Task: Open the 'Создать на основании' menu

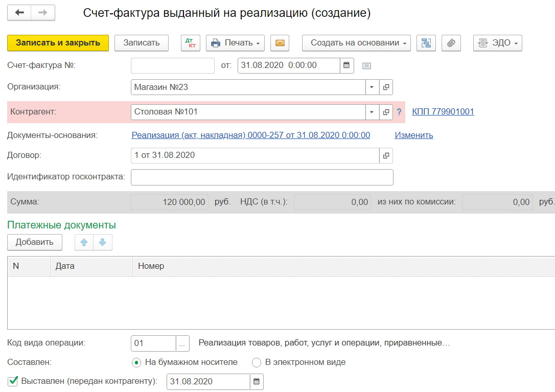Action: [x=356, y=42]
